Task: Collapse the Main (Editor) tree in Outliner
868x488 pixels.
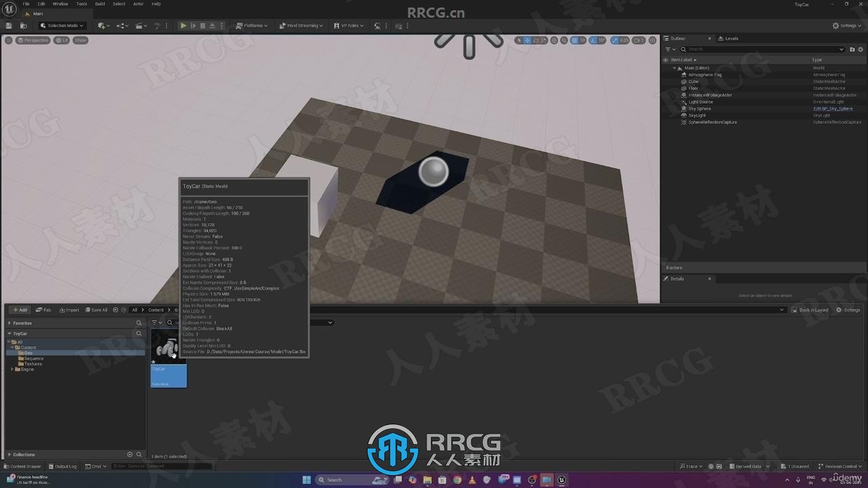Action: pyautogui.click(x=675, y=68)
